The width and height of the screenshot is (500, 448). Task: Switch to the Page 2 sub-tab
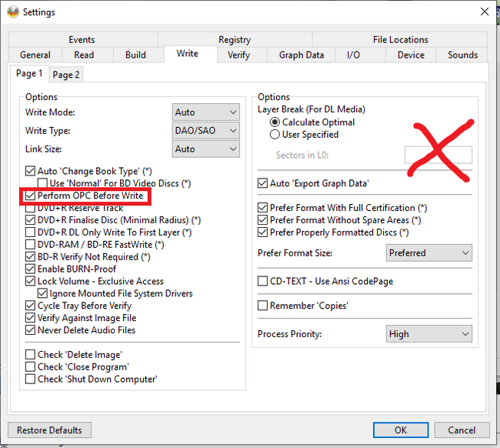pos(66,75)
